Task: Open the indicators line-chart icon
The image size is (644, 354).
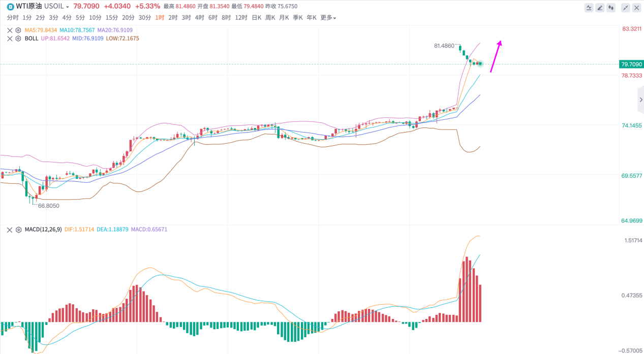Action: coord(589,8)
